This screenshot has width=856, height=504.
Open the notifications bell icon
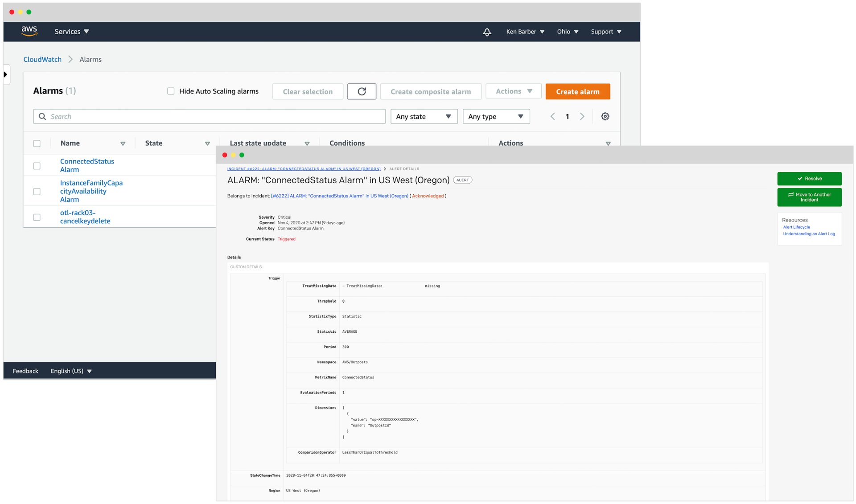pyautogui.click(x=487, y=32)
